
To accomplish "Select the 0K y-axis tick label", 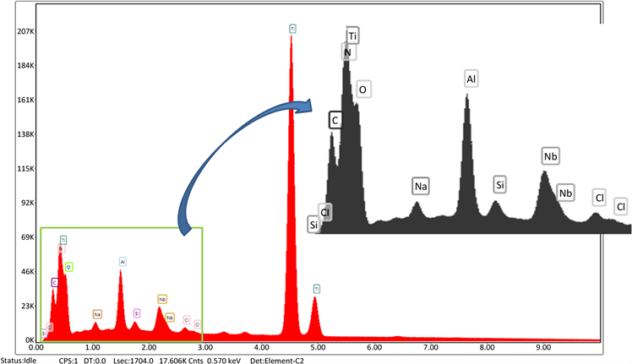I will tap(30, 340).
